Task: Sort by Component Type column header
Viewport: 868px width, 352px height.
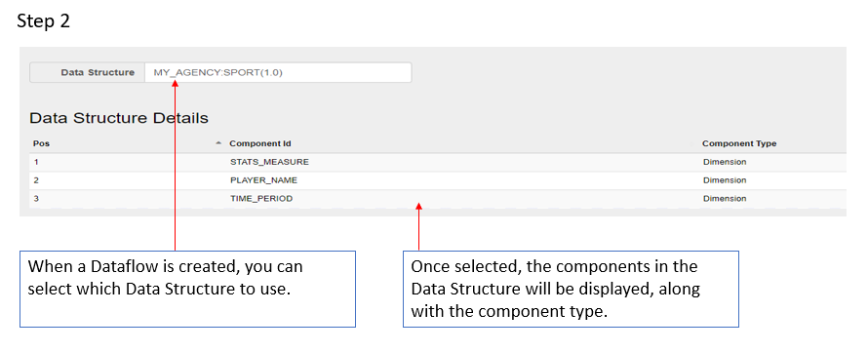Action: click(x=739, y=144)
